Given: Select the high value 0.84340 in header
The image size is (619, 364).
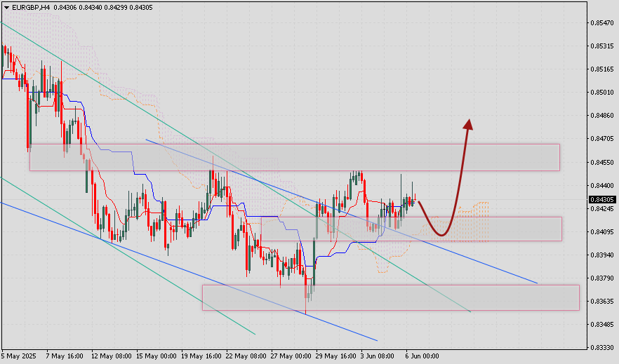Looking at the screenshot, I should point(91,8).
